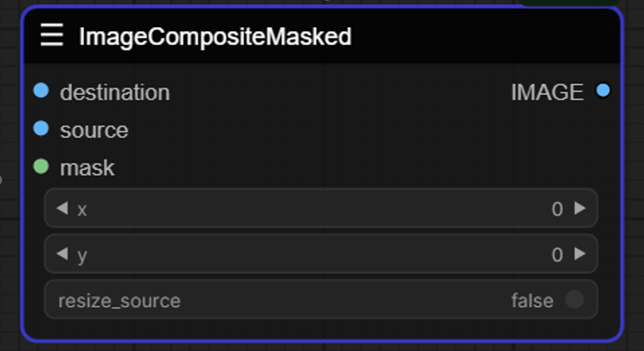Click the IMAGE output socket dot

point(603,91)
